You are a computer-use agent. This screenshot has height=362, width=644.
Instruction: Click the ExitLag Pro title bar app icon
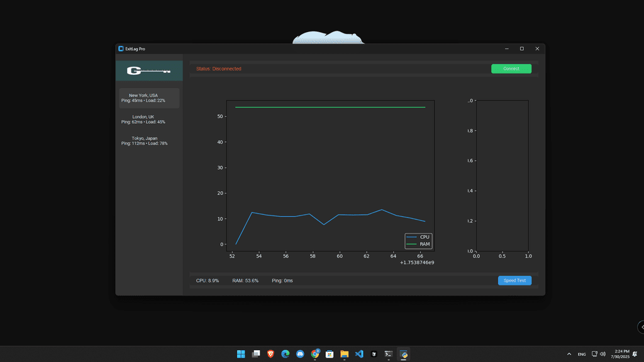point(121,48)
